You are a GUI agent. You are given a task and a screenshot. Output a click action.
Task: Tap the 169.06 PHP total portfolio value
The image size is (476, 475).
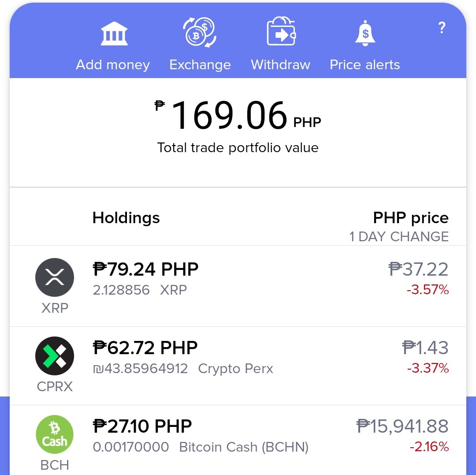coord(238,116)
